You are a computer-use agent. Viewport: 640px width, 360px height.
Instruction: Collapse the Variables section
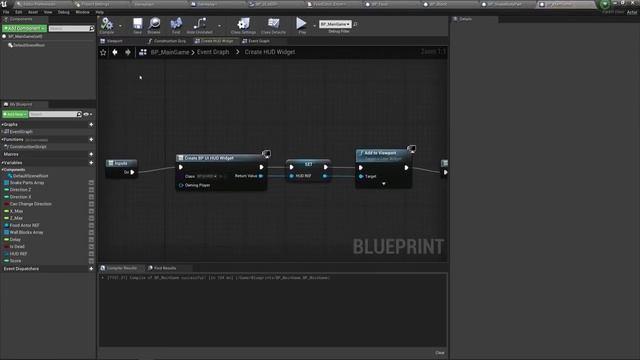[x=2, y=162]
